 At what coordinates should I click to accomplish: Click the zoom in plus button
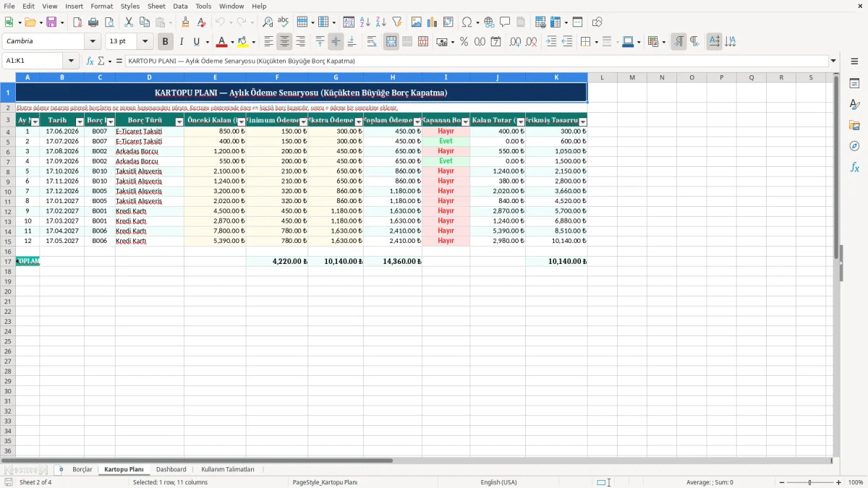(838, 482)
